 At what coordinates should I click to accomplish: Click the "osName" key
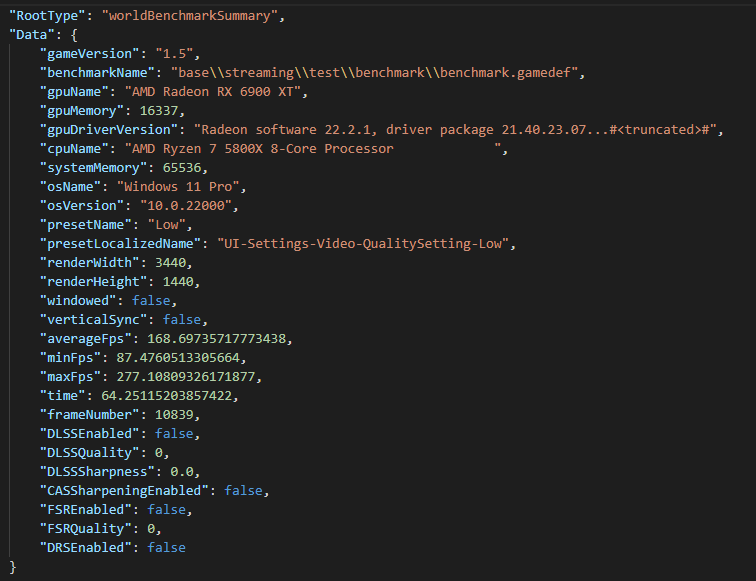point(71,187)
